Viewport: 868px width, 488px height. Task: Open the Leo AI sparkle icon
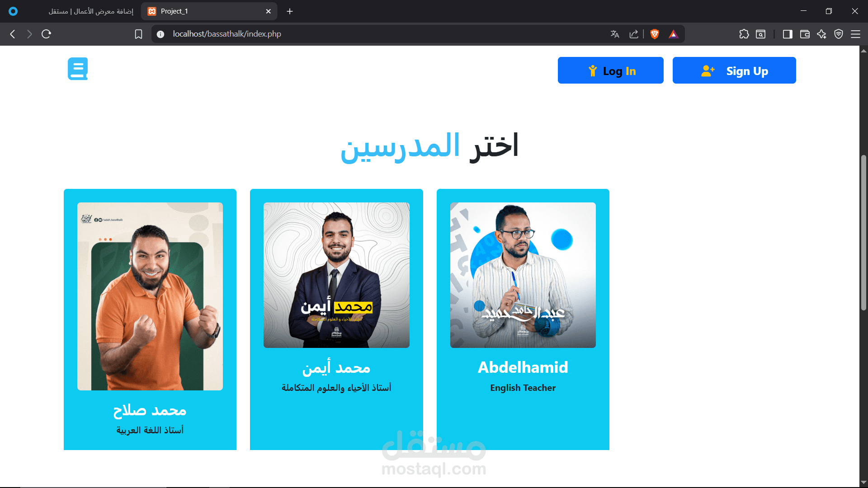click(x=821, y=34)
